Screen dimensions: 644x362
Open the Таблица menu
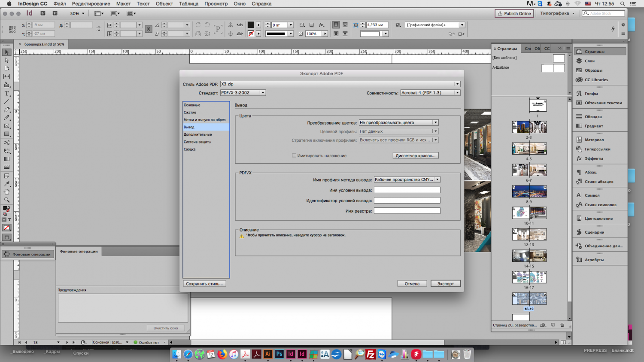click(188, 3)
